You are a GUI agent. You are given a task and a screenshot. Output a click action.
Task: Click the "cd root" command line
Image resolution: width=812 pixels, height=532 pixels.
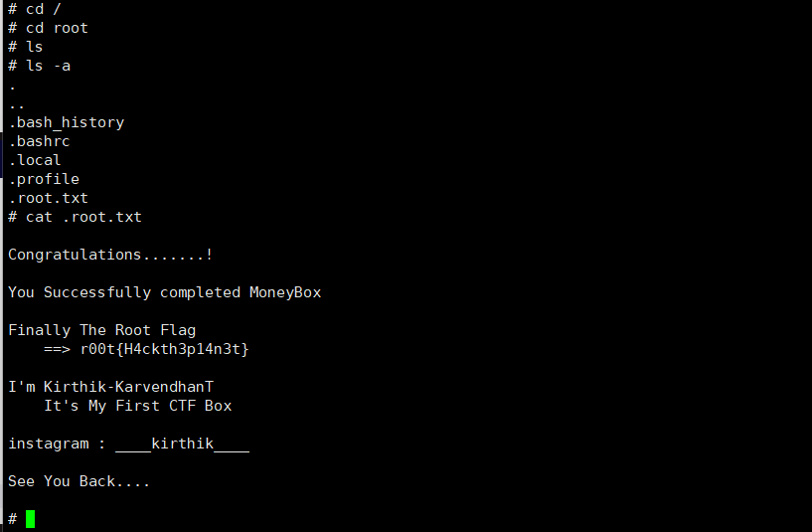point(48,28)
